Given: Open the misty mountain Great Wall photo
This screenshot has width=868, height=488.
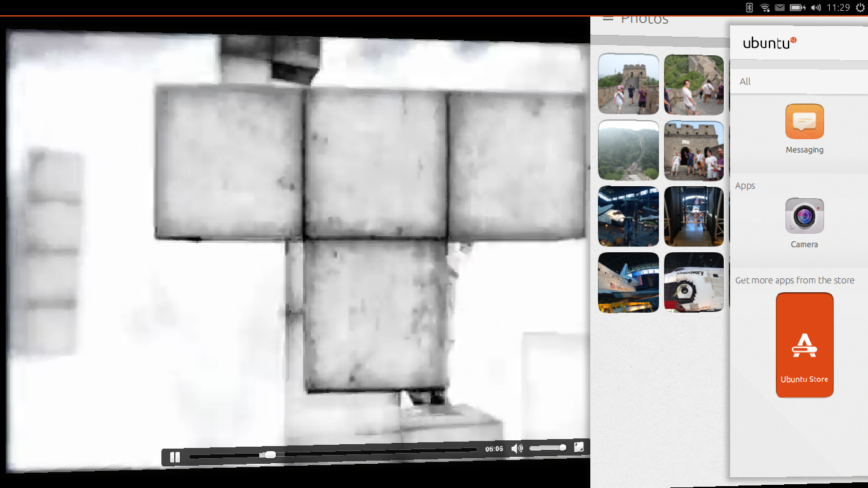Looking at the screenshot, I should (x=628, y=151).
